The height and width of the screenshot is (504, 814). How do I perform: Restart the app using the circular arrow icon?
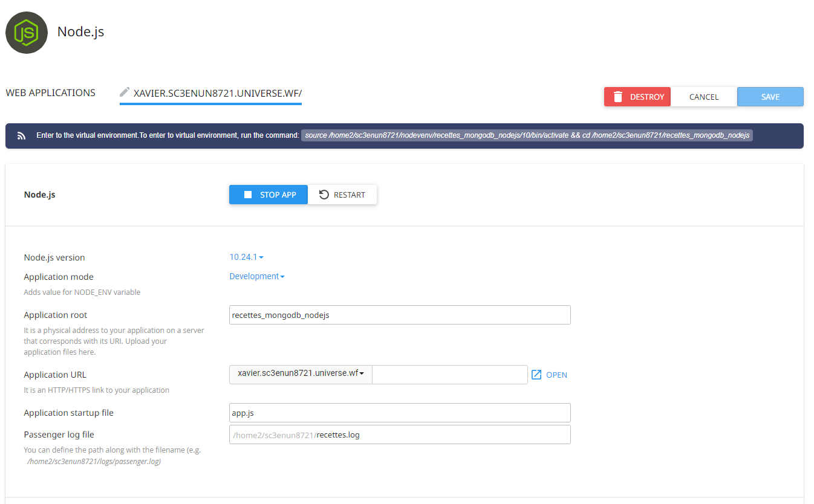click(x=324, y=195)
